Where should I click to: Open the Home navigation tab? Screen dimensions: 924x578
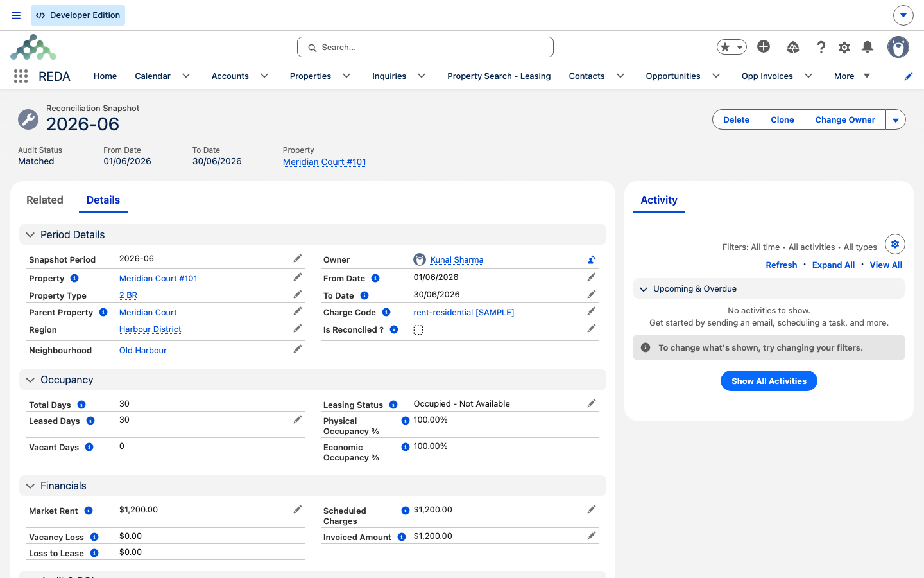point(105,76)
